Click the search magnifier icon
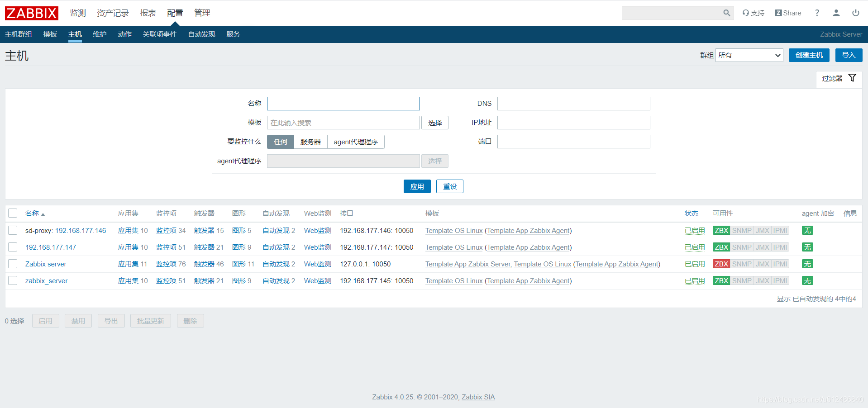 pyautogui.click(x=726, y=13)
